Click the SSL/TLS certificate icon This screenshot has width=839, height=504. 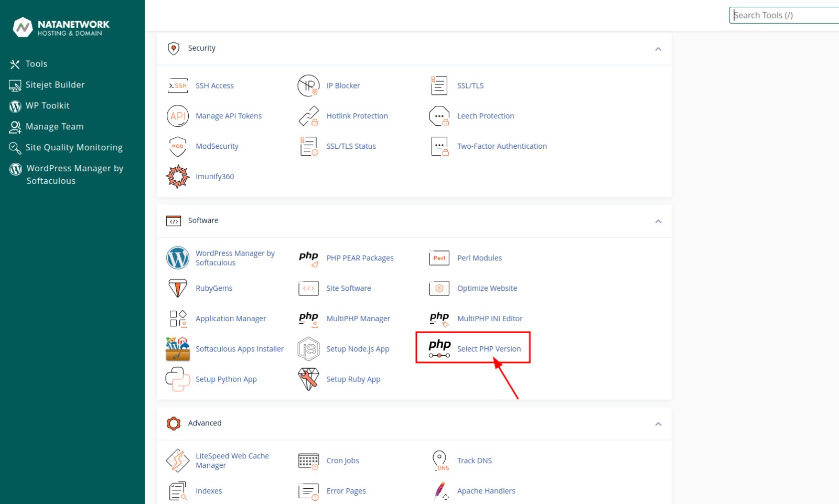439,85
